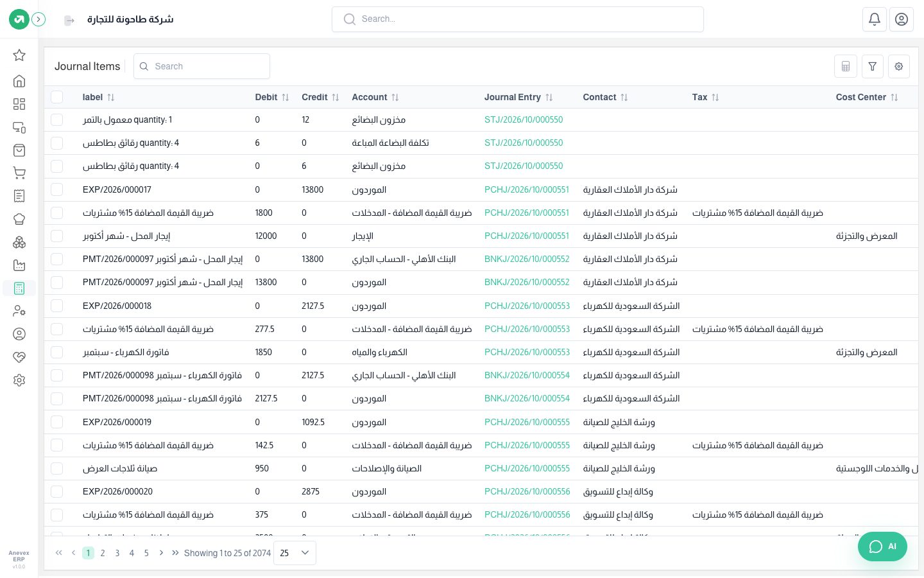Open the highlighted calculator accounting icon in sidebar
Screen dimensions: 924x578
coord(19,288)
